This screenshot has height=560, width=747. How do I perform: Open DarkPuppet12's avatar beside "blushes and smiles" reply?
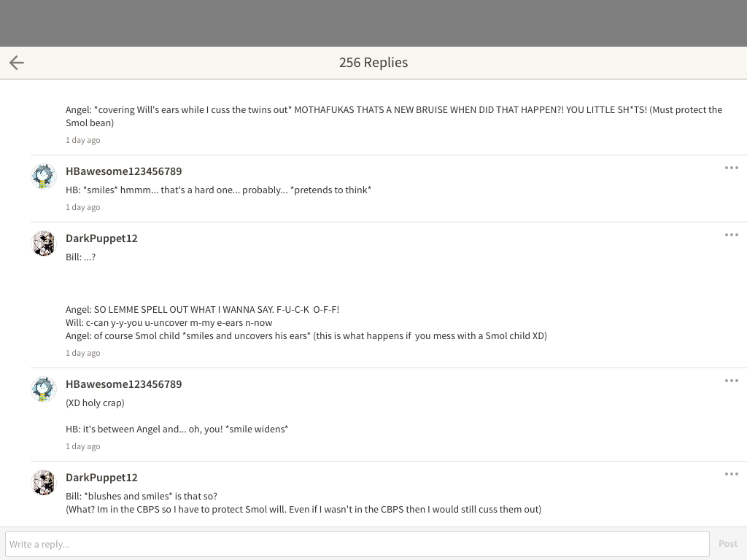click(44, 483)
